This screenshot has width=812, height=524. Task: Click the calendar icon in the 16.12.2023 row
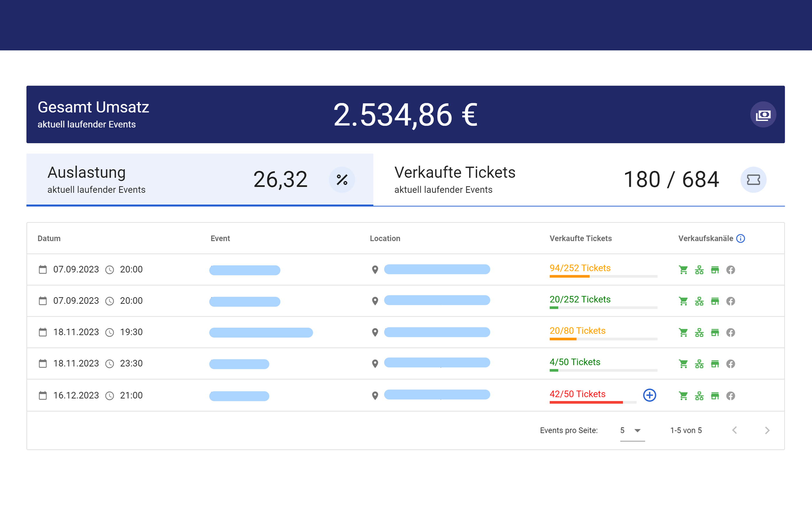click(43, 395)
